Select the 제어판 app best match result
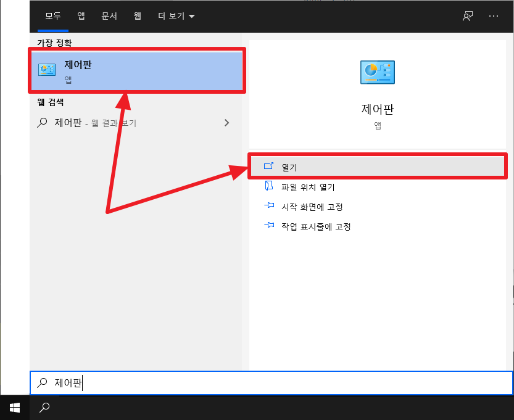 click(x=137, y=70)
